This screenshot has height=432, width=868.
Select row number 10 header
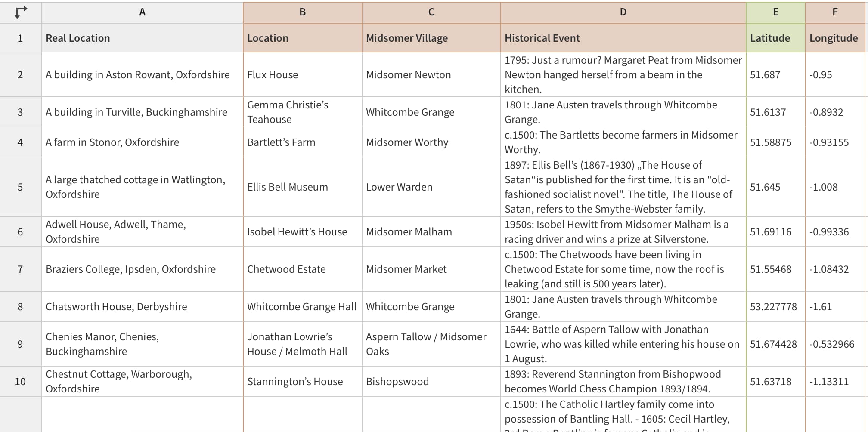(x=20, y=381)
